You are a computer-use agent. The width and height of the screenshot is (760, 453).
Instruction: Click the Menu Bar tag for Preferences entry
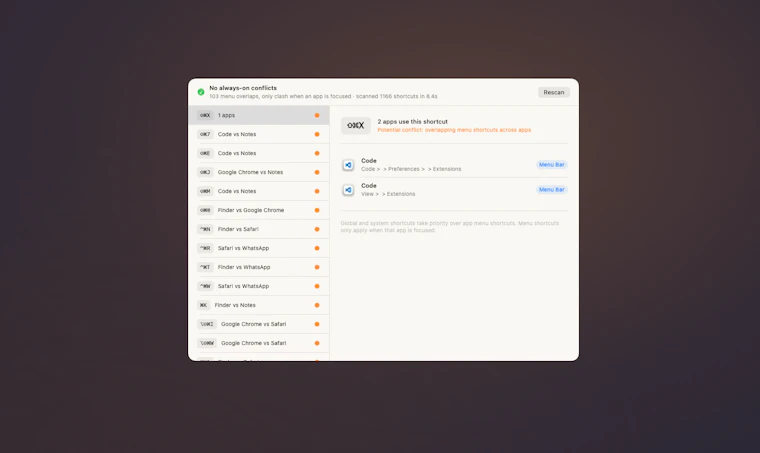(552, 165)
